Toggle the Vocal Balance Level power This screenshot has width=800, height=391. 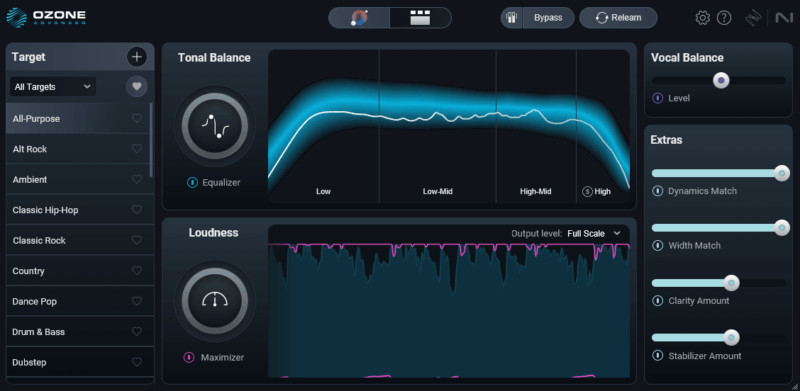(657, 98)
